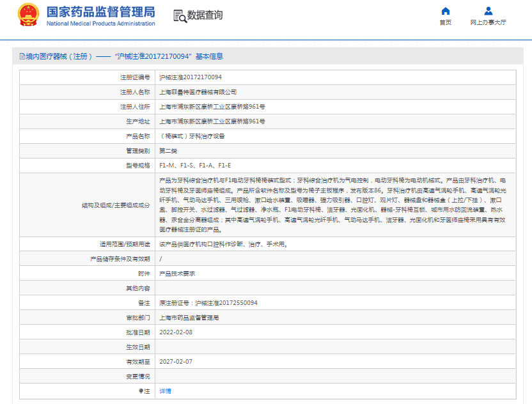Click the NMPA national emblem logo
This screenshot has height=404, width=532.
click(x=28, y=15)
